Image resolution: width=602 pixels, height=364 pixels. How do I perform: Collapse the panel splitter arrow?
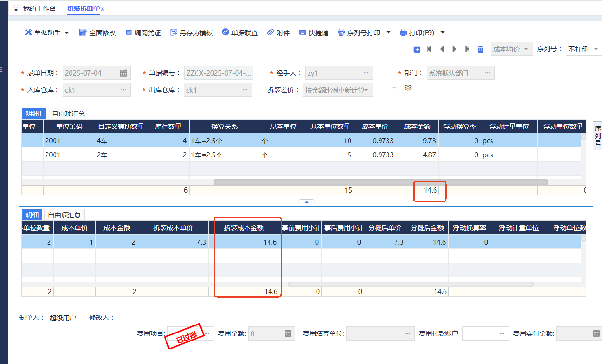307,202
